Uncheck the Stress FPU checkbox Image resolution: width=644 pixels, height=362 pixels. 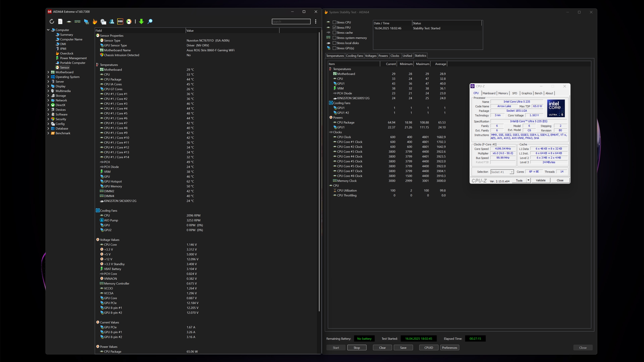point(334,27)
